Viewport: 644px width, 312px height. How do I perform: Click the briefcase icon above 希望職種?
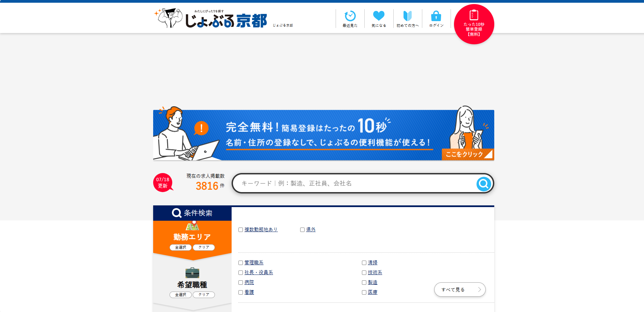click(x=192, y=273)
